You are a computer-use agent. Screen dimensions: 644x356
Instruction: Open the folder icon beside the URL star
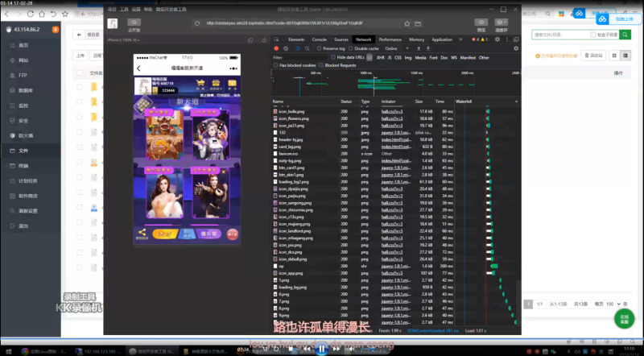(x=418, y=23)
